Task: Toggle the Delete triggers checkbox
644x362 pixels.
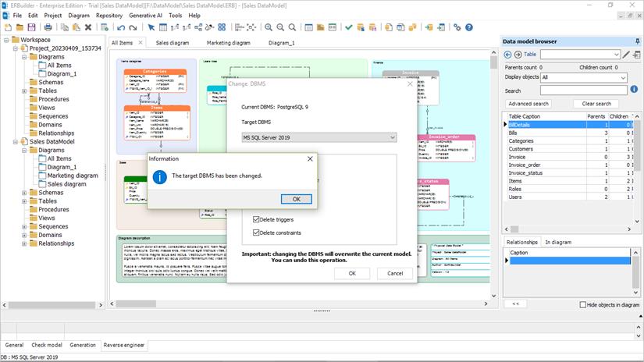Action: [256, 219]
